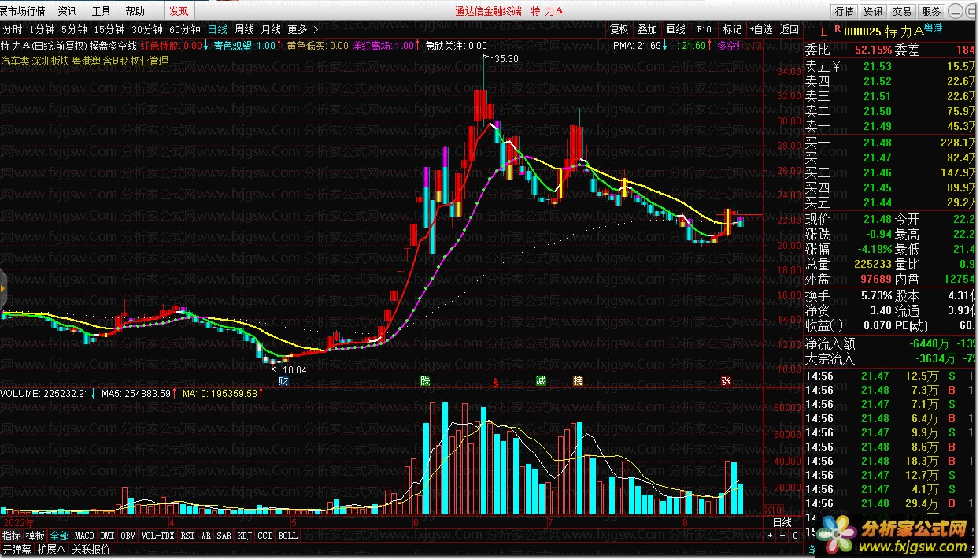Open the 服务 button
The height and width of the screenshot is (560, 980).
pos(931,11)
